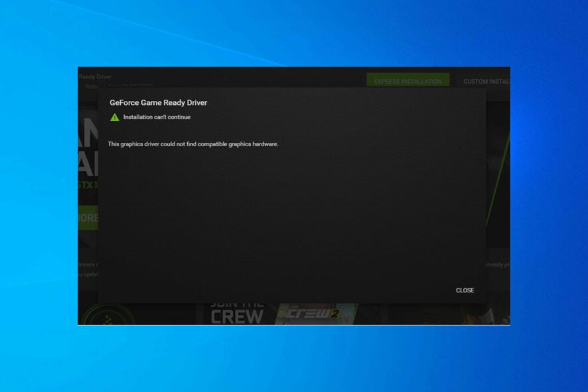588x392 pixels.
Task: Choose the dimmed Custom Installation option
Action: click(x=486, y=82)
